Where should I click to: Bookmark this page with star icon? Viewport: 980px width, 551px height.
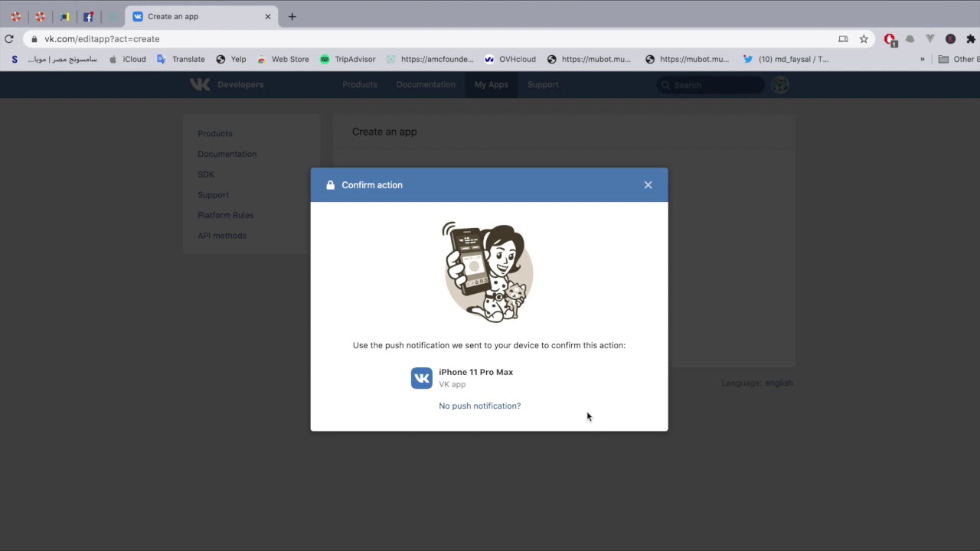(864, 39)
